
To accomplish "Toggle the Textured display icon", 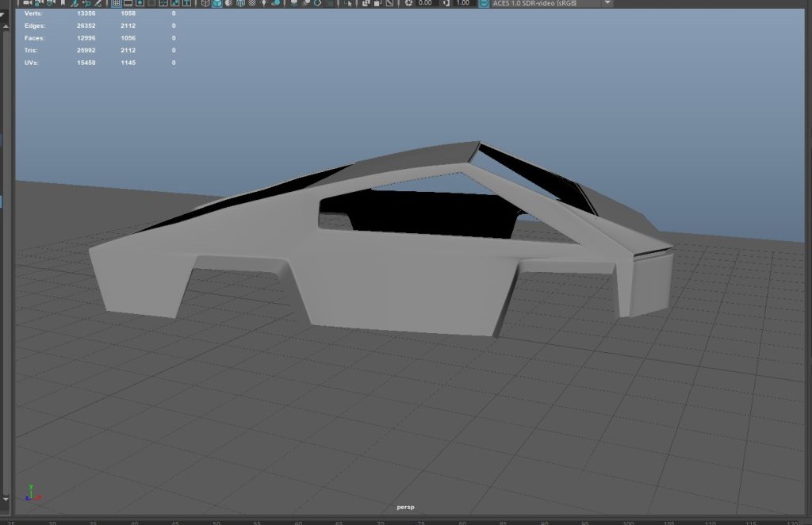I will coord(252,3).
